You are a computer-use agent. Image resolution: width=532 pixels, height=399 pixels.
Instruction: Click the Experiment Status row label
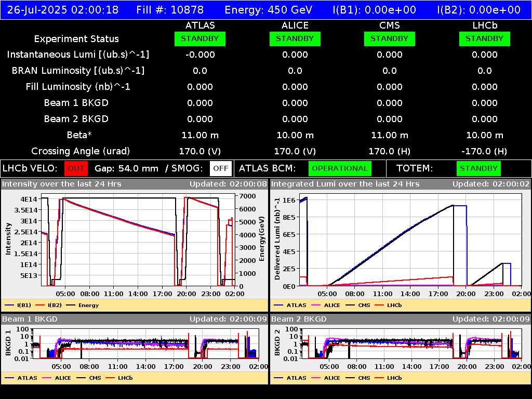(76, 39)
